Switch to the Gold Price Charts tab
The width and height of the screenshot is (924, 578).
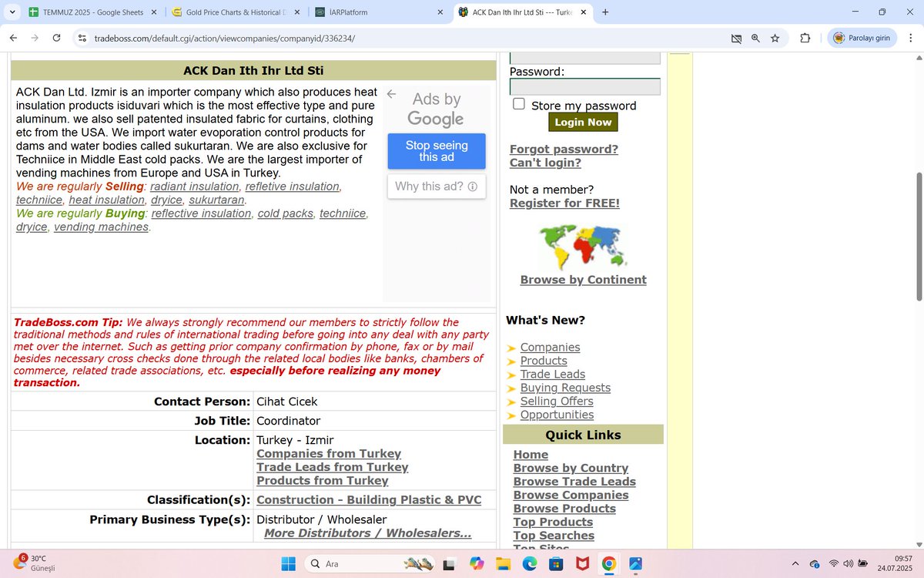[x=233, y=12]
